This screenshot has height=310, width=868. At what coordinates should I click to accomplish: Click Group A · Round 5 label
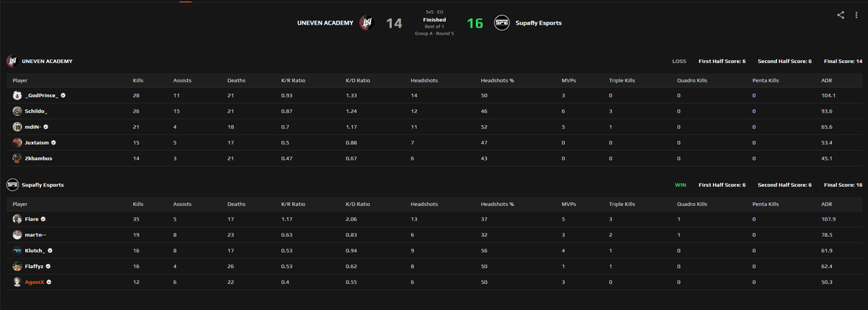pyautogui.click(x=435, y=33)
